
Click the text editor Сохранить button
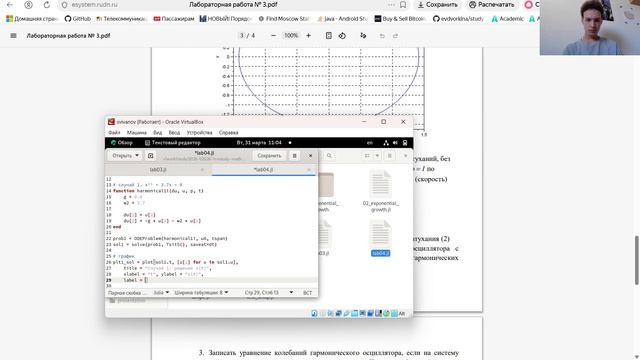269,156
